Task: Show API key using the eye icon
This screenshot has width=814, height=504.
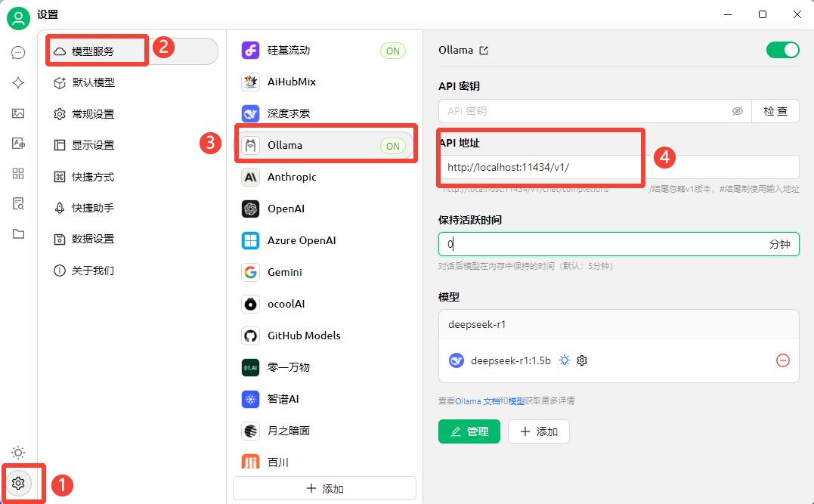Action: point(737,111)
